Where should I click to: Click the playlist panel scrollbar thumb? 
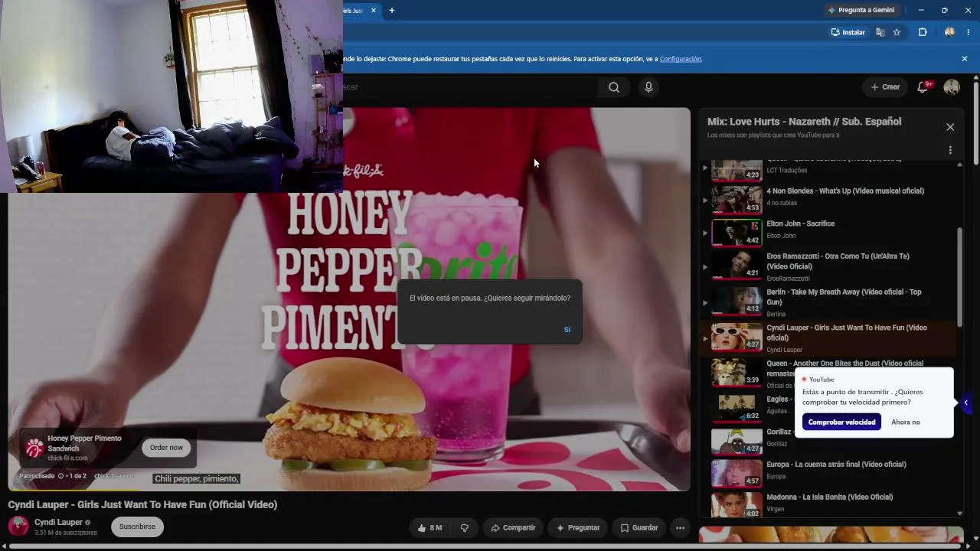[960, 277]
